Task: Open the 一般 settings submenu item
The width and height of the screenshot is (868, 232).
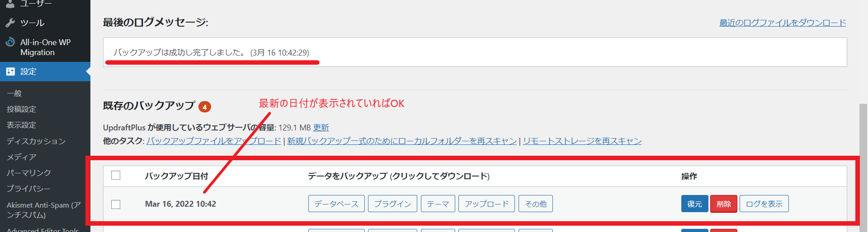Action: (x=14, y=93)
